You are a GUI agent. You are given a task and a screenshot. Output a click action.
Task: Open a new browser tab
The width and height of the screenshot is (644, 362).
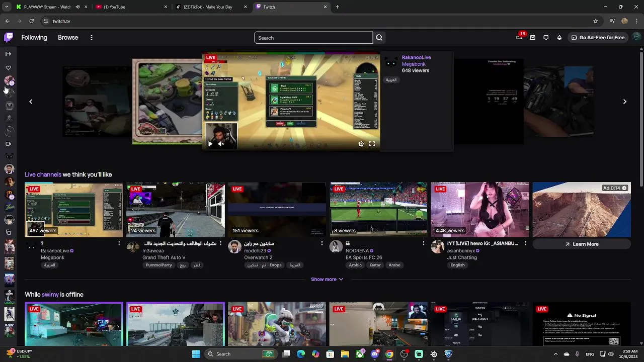click(337, 7)
